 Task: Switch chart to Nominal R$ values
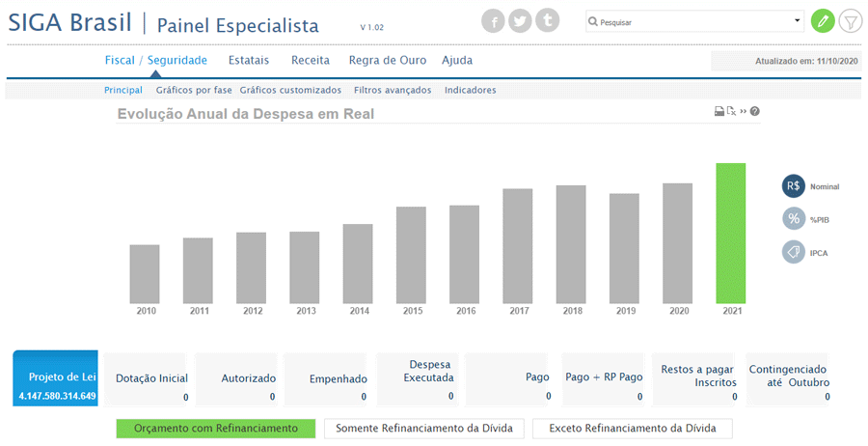pyautogui.click(x=794, y=186)
